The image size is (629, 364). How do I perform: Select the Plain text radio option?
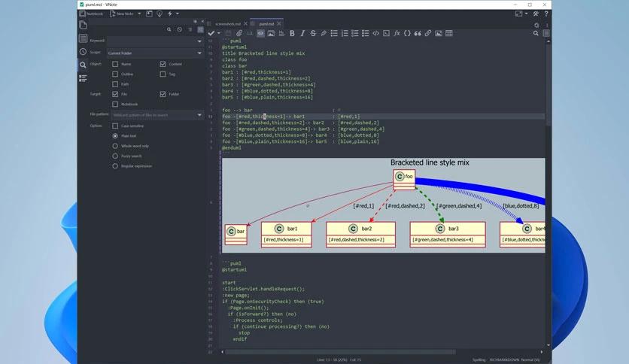point(115,136)
